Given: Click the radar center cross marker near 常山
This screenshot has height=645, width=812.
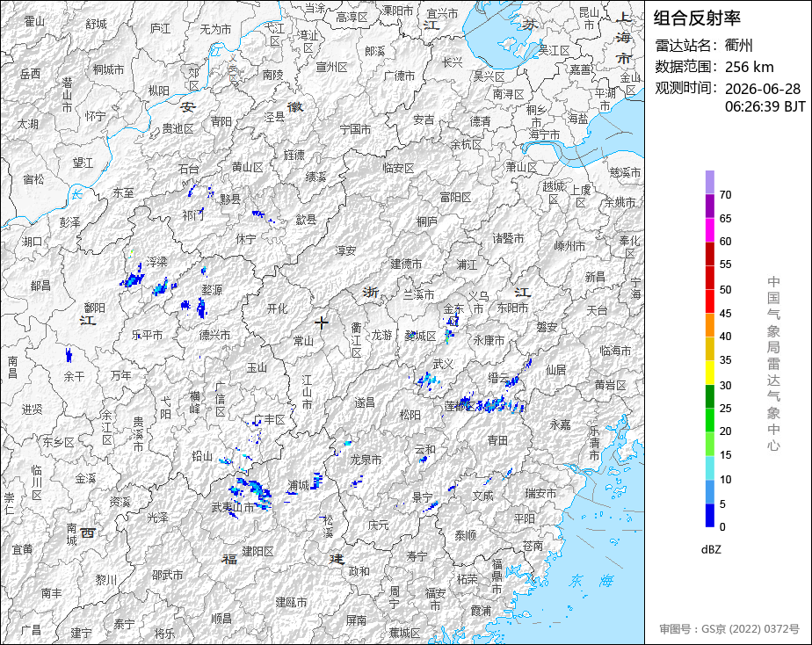Looking at the screenshot, I should point(322,322).
